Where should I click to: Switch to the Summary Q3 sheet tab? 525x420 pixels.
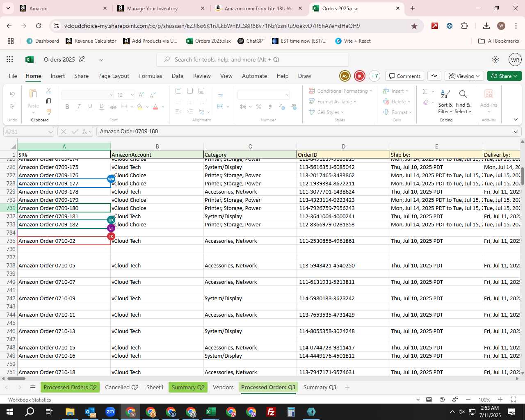tap(320, 387)
